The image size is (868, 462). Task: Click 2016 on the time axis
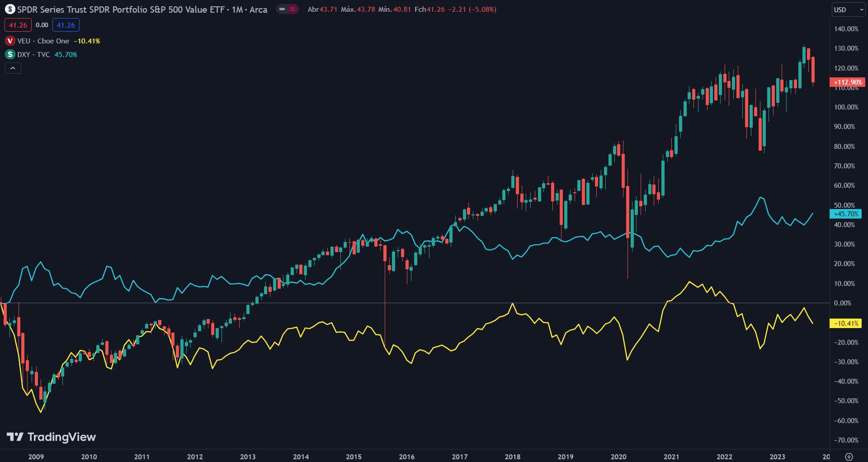tap(407, 457)
